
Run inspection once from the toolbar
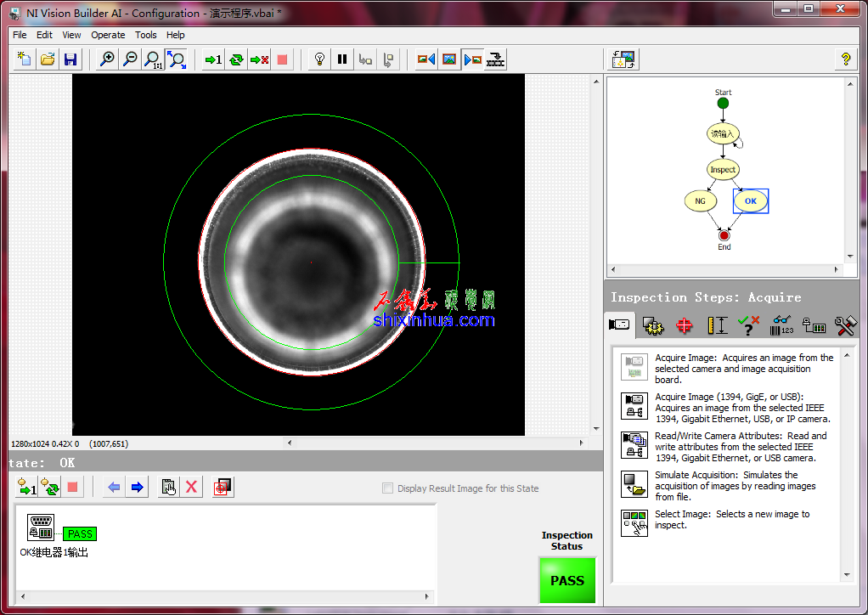[213, 59]
